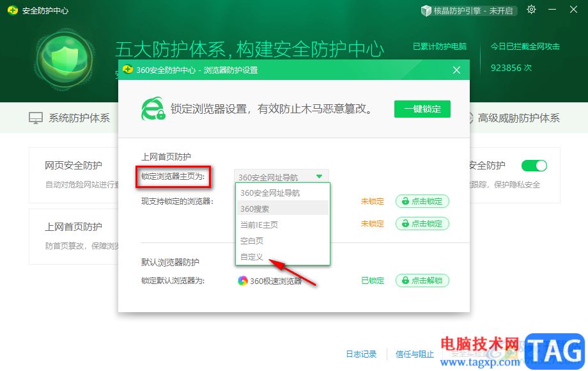Click 360极速浏览器 browser name

[x=276, y=281]
